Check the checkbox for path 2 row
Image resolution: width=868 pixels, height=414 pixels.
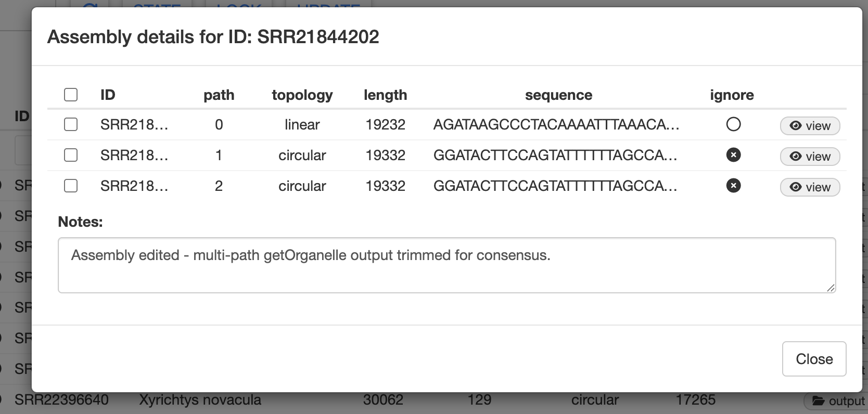pyautogui.click(x=71, y=186)
